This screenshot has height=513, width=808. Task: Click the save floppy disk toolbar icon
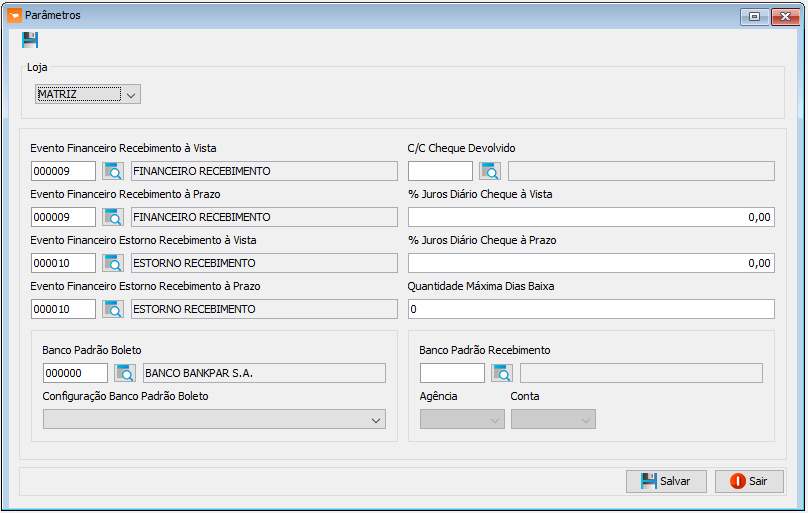click(30, 40)
